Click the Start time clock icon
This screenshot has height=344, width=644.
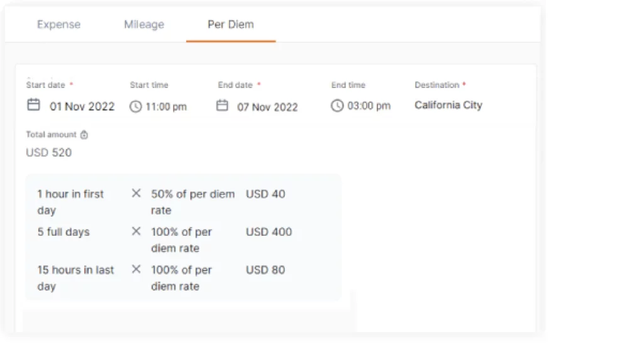[x=136, y=106]
